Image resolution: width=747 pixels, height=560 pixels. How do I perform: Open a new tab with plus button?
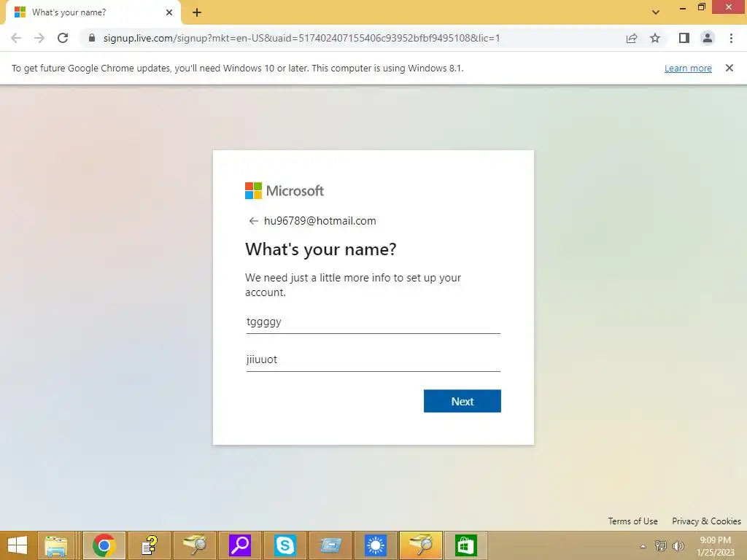(197, 12)
